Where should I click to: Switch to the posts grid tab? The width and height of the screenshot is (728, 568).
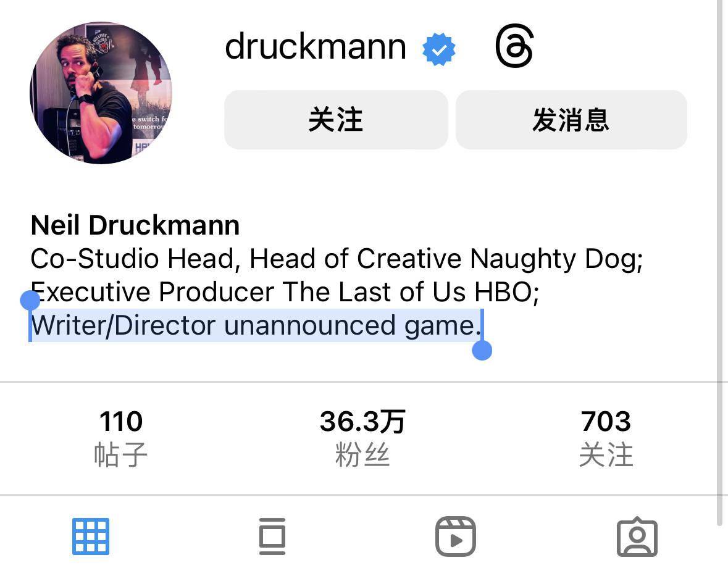pyautogui.click(x=91, y=537)
